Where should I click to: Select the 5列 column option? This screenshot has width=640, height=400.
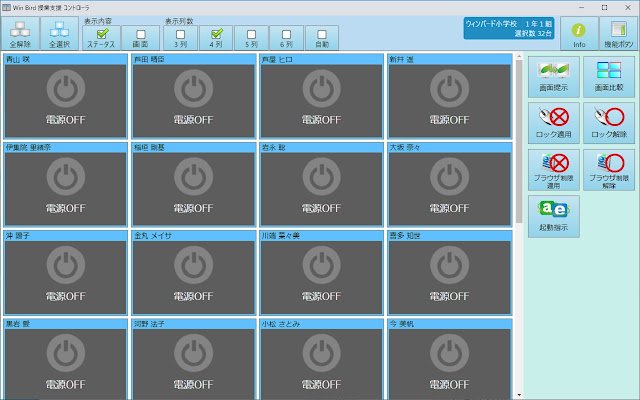tap(251, 38)
